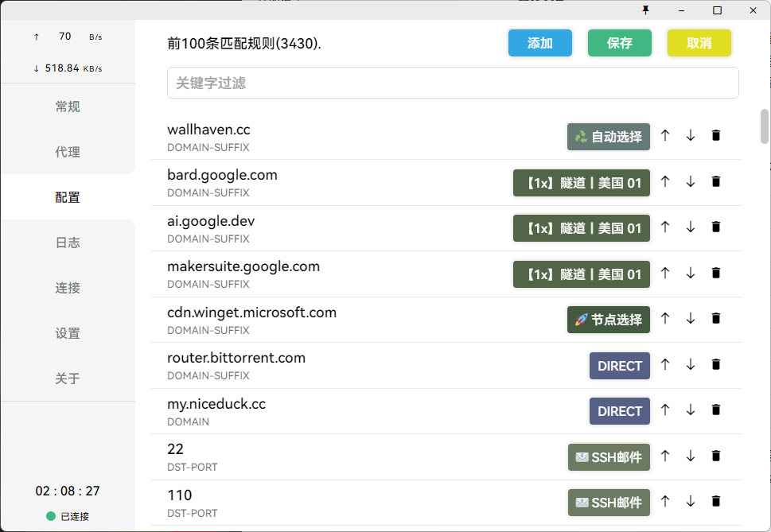
Task: Focus the 关键字过滤 search field
Action: 453,83
